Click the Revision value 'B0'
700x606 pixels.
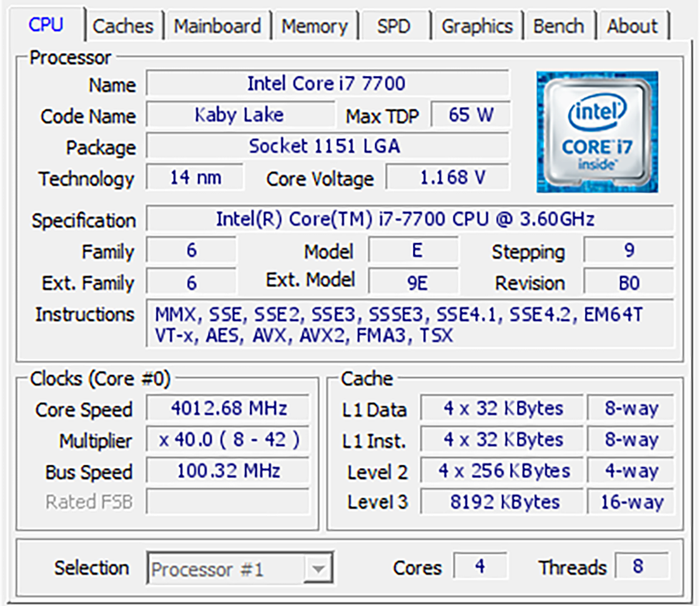click(x=628, y=282)
